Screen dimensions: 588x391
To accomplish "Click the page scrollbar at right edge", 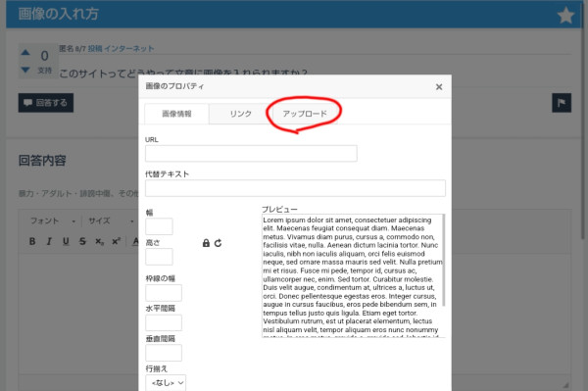I will pos(582,122).
